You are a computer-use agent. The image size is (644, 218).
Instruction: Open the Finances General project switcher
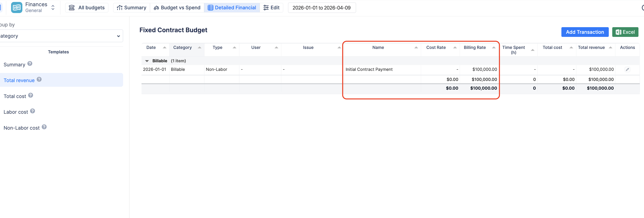53,7
